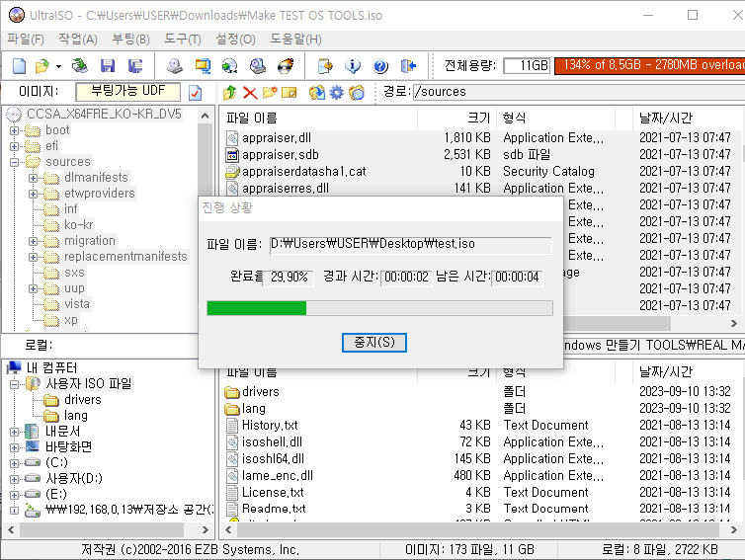Select the CCSA_X64FRE_KO-KR_DV5 root node
Image resolution: width=745 pixels, height=560 pixels.
point(104,114)
